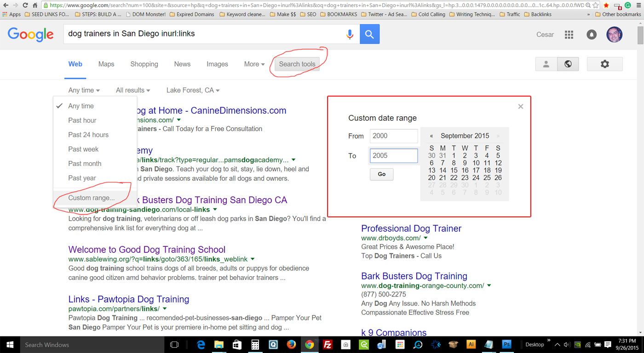The height and width of the screenshot is (353, 644).
Task: Expand arrow next to www.drboyds.com/ URL
Action: [425, 238]
